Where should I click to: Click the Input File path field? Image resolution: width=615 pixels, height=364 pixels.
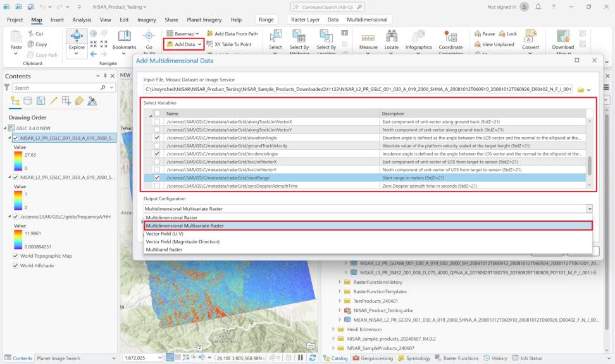(x=358, y=89)
